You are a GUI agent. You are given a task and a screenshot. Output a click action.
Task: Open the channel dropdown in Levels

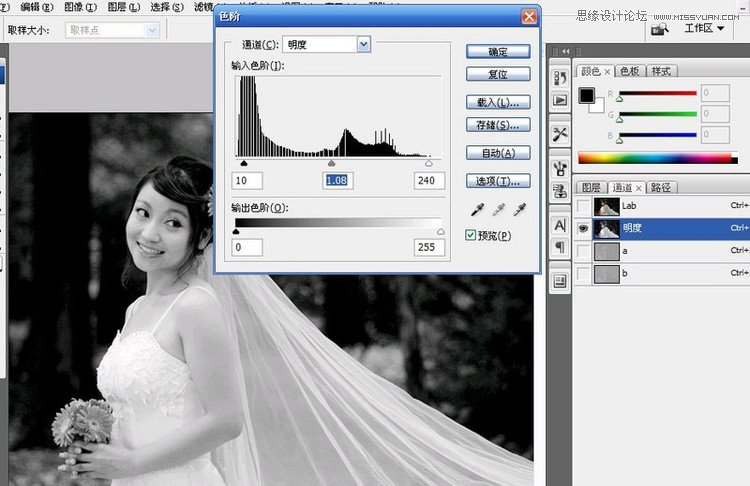pyautogui.click(x=364, y=44)
